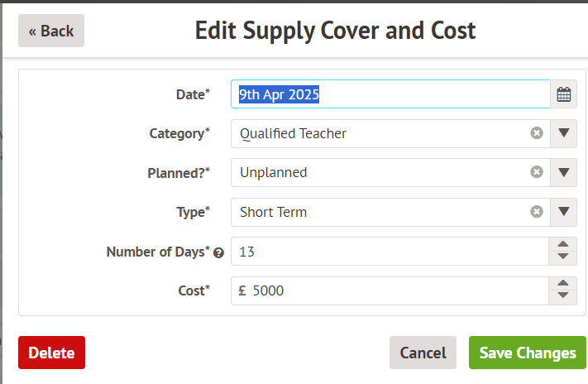Clear the Short Term type selection
The height and width of the screenshot is (384, 588).
pos(537,212)
